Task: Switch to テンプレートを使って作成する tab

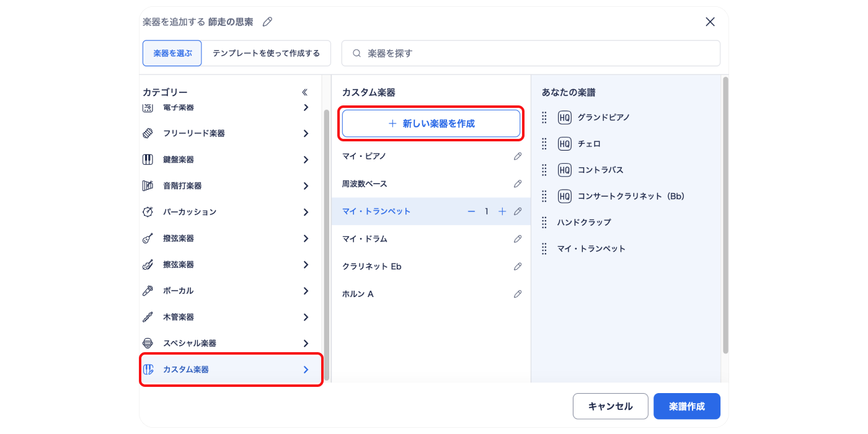Action: tap(266, 53)
